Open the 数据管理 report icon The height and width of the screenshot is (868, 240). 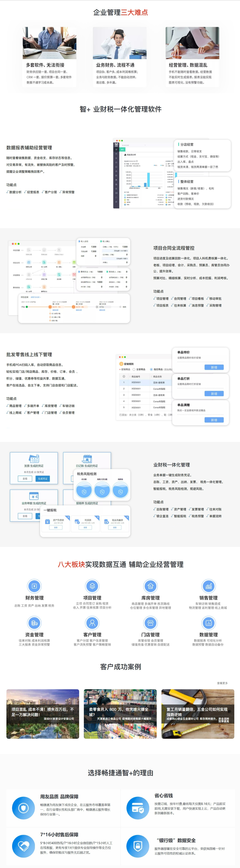pos(208,623)
